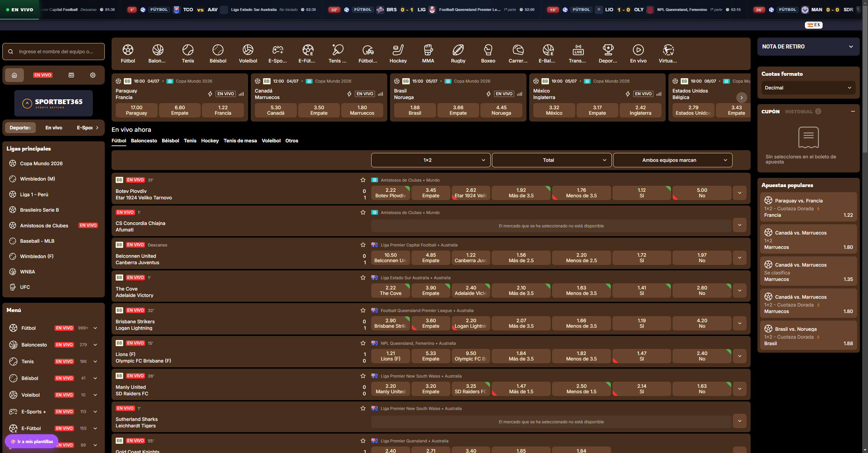Image resolution: width=868 pixels, height=453 pixels.
Task: Star the Sutherland Sharks match
Action: pyautogui.click(x=363, y=408)
